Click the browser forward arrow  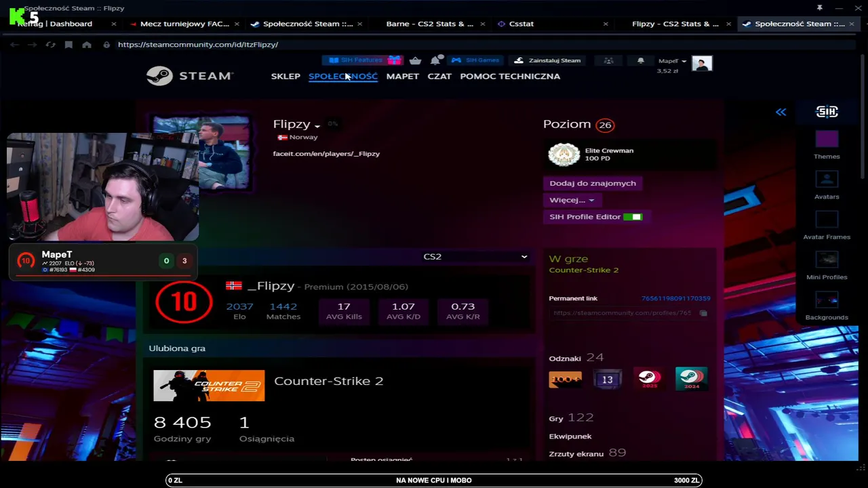tap(33, 45)
